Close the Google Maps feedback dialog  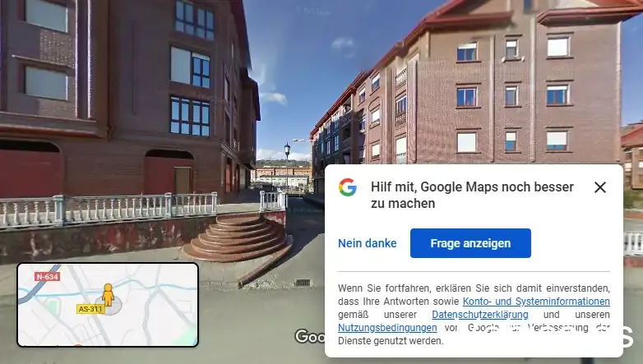point(600,187)
